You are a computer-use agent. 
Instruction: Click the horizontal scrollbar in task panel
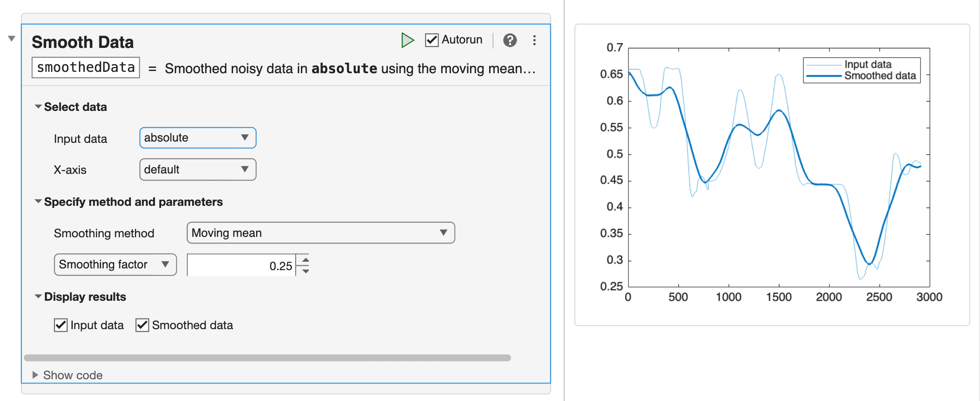coord(267,358)
